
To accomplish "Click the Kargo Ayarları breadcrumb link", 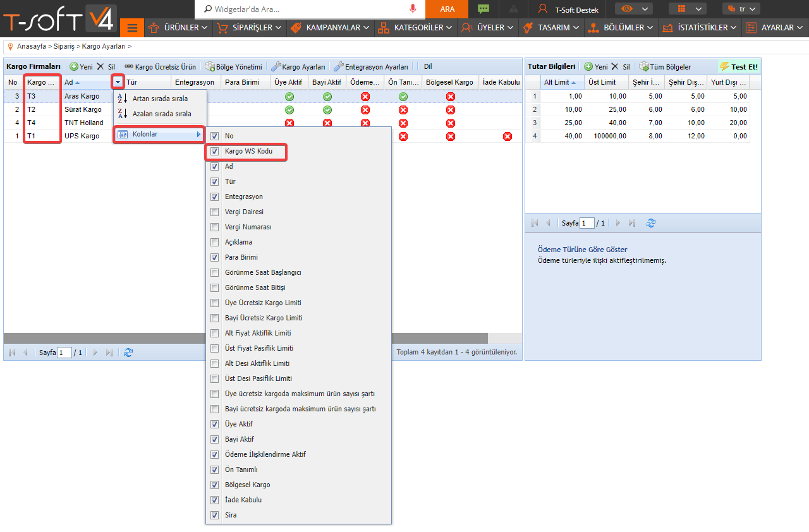I will (104, 47).
